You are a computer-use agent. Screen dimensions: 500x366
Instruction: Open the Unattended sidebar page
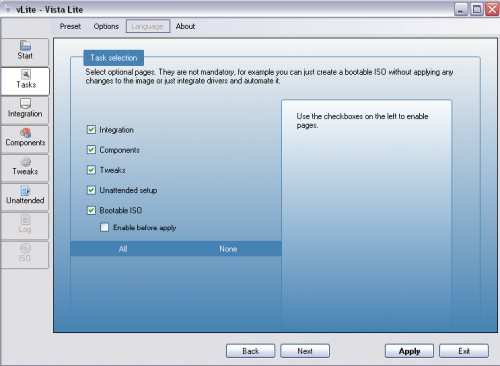pyautogui.click(x=25, y=197)
